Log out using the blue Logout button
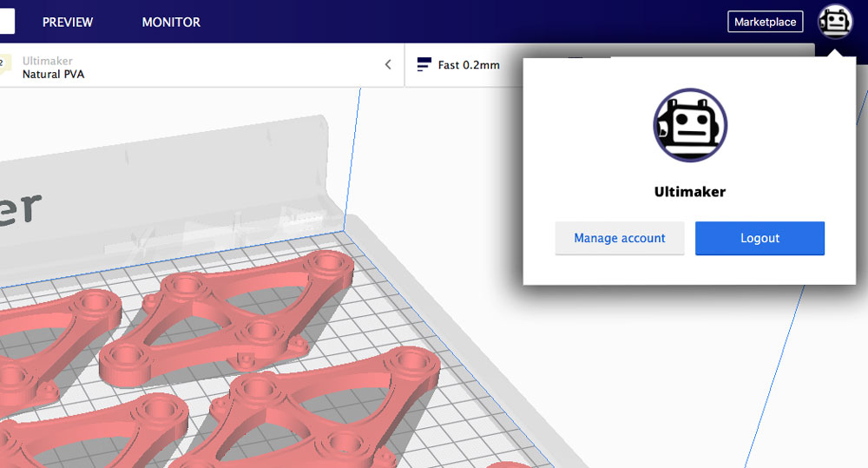 click(x=759, y=238)
